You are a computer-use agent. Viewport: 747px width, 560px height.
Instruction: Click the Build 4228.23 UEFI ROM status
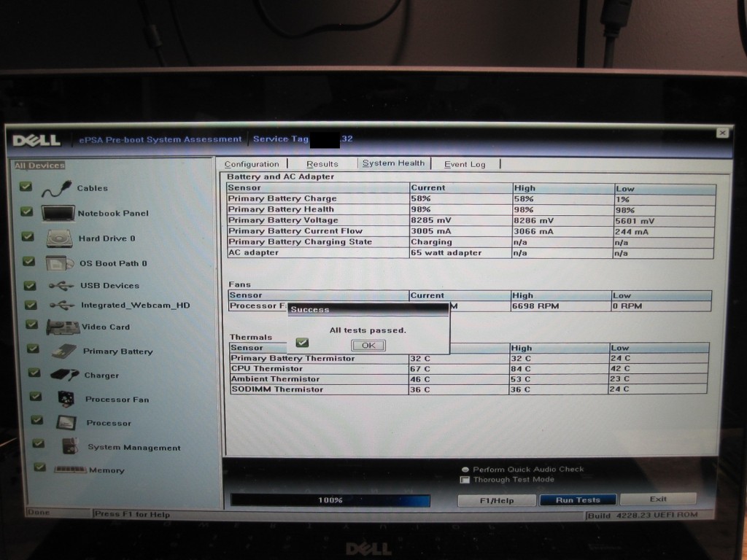(x=643, y=516)
